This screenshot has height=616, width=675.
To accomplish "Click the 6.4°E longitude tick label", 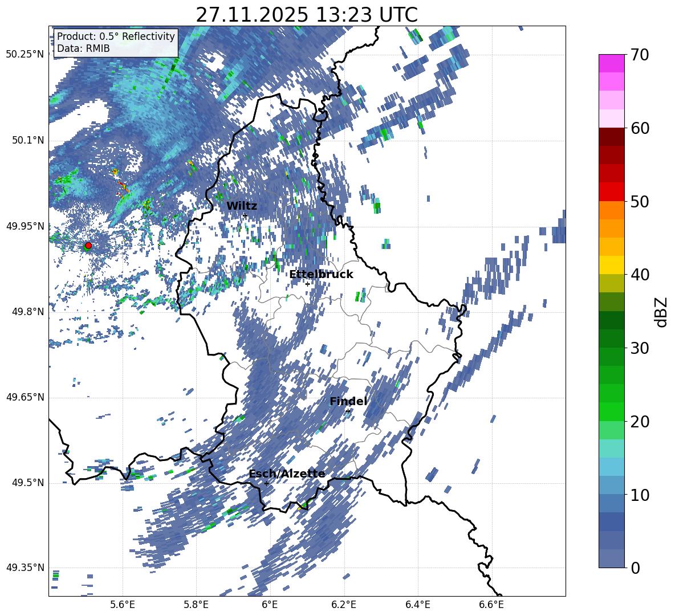I will [x=417, y=605].
